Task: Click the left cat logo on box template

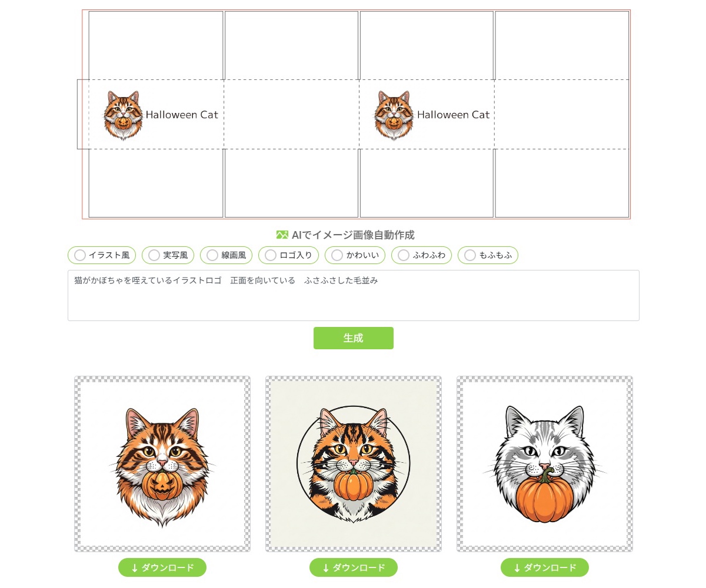Action: [123, 115]
